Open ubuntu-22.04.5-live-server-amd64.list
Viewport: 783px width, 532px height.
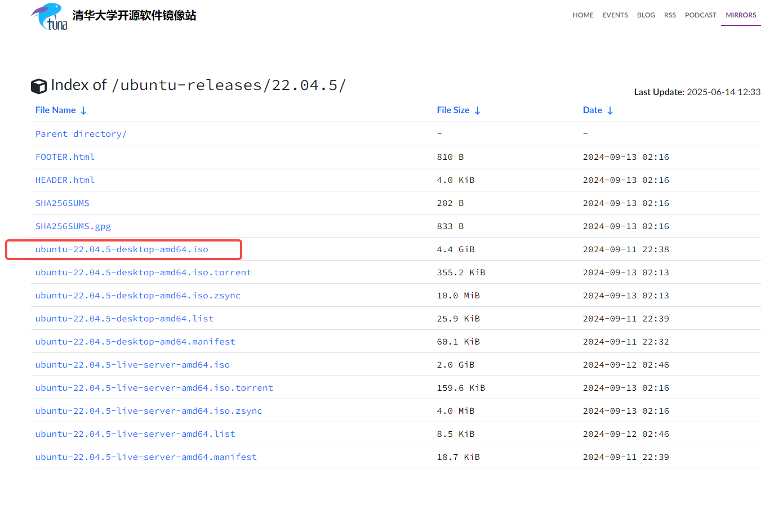click(x=135, y=434)
